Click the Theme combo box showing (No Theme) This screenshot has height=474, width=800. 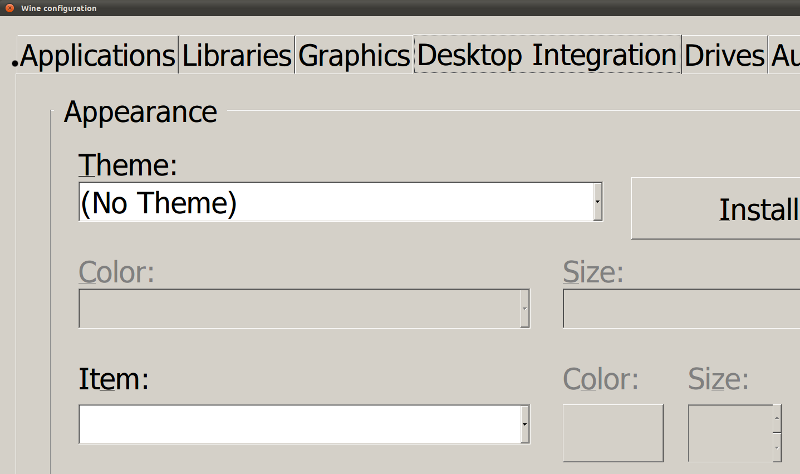(x=335, y=203)
